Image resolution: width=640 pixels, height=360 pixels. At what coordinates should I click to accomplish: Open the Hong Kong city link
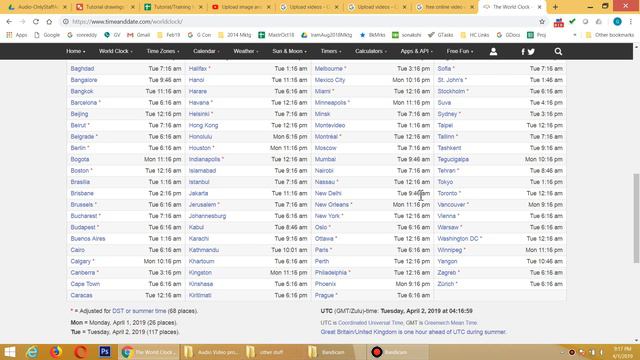point(203,125)
